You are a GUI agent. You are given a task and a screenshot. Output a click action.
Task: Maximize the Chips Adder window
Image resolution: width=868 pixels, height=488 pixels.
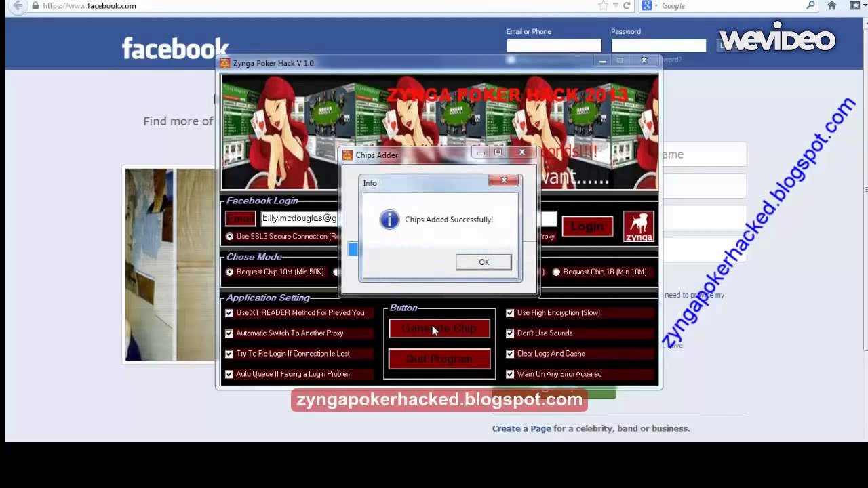point(498,152)
